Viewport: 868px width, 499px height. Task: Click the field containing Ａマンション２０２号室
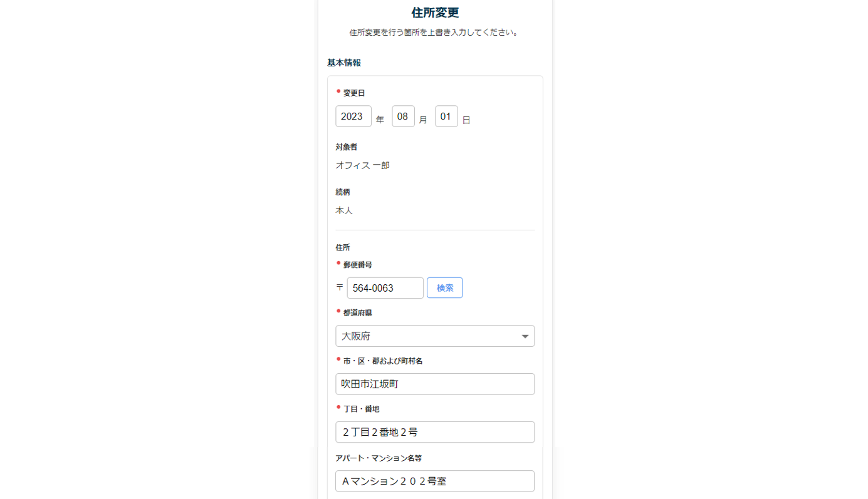435,481
